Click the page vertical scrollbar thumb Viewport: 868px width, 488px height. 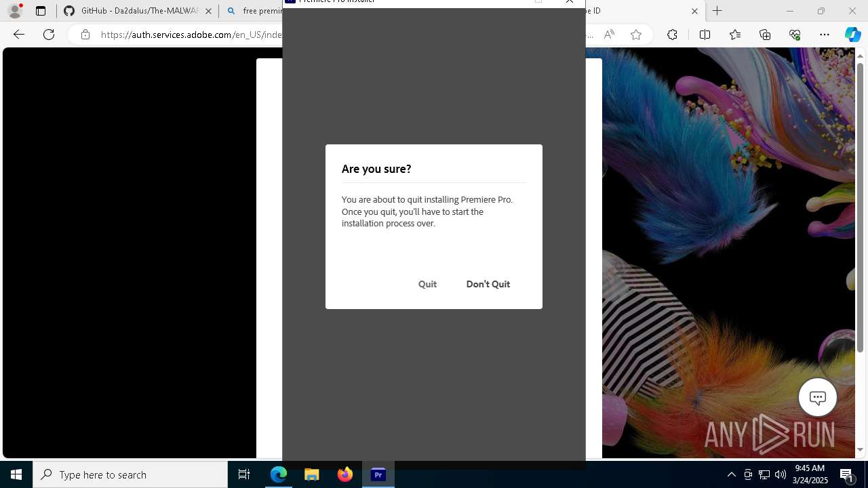[x=861, y=207]
